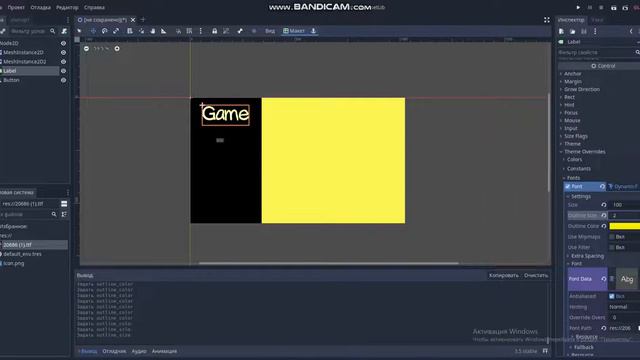The width and height of the screenshot is (640, 360).
Task: Hide the Label node
Action: pyautogui.click(x=63, y=71)
